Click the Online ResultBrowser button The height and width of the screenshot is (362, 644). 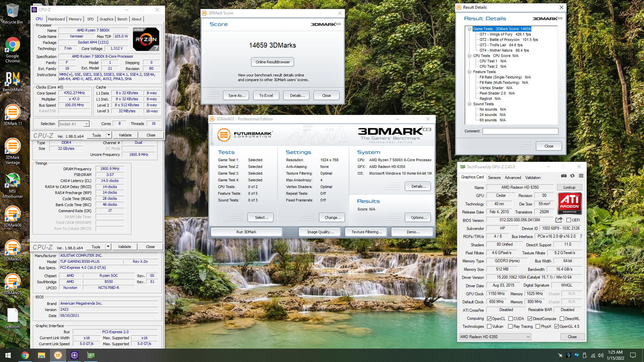[273, 62]
